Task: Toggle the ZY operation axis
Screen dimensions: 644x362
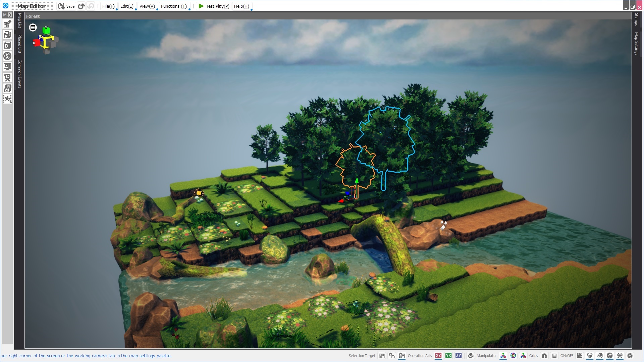Action: [459, 356]
